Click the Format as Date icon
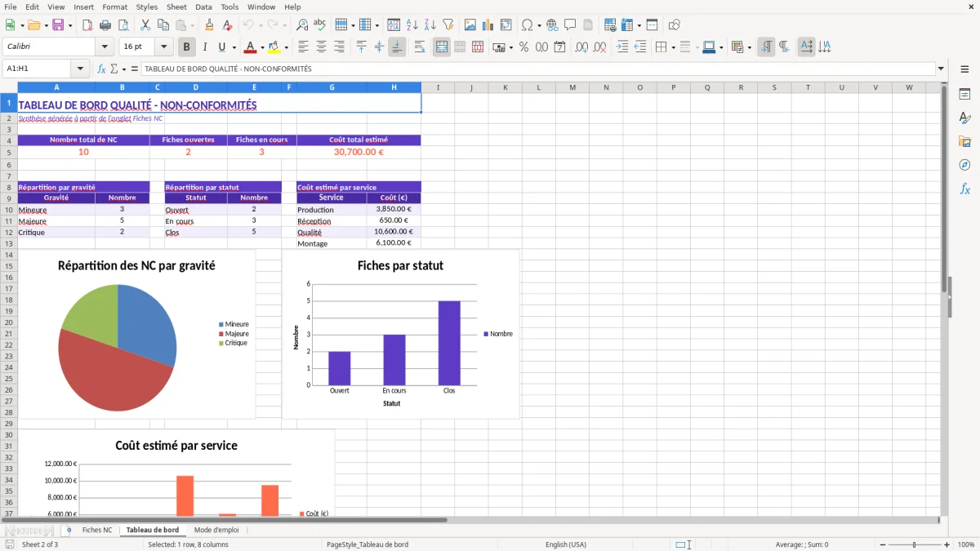This screenshot has height=551, width=980. pos(560,47)
